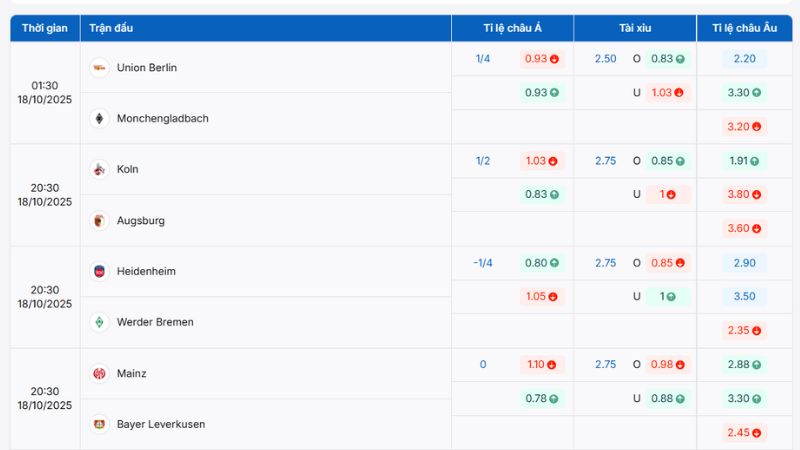The width and height of the screenshot is (800, 450).
Task: Click the Bayer Leverkusen team logo
Action: coord(99,425)
